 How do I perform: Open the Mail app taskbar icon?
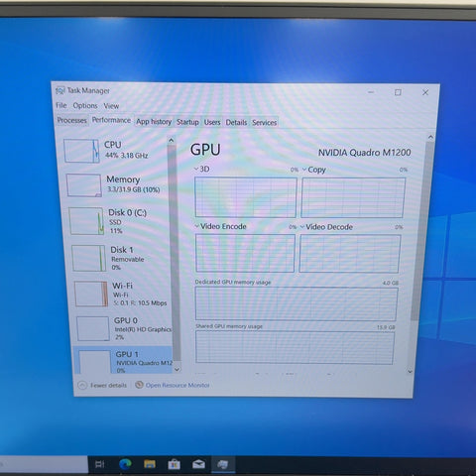pyautogui.click(x=198, y=464)
